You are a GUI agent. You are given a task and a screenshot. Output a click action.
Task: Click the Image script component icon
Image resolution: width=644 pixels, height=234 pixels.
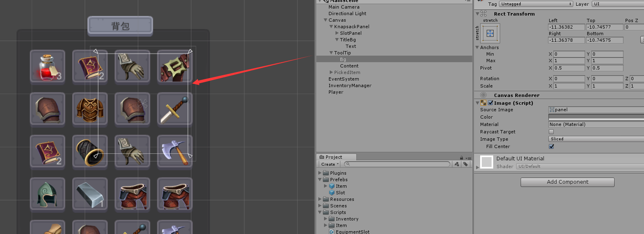coord(483,103)
